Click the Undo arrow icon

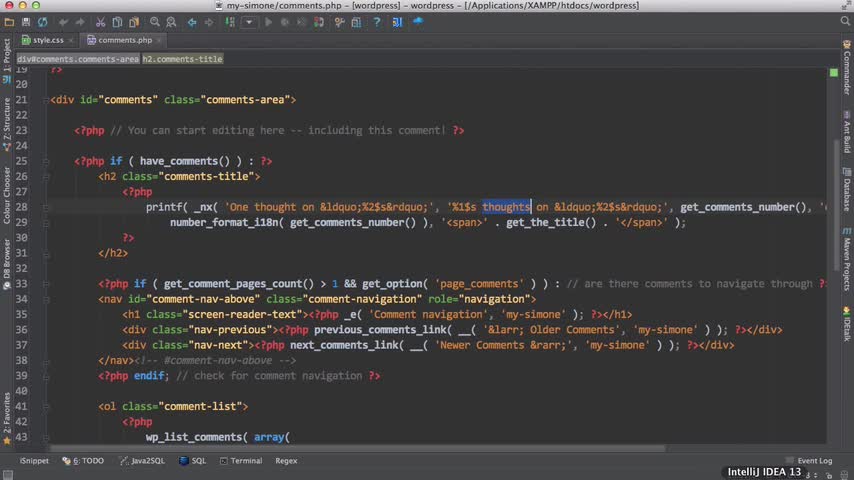(63, 22)
